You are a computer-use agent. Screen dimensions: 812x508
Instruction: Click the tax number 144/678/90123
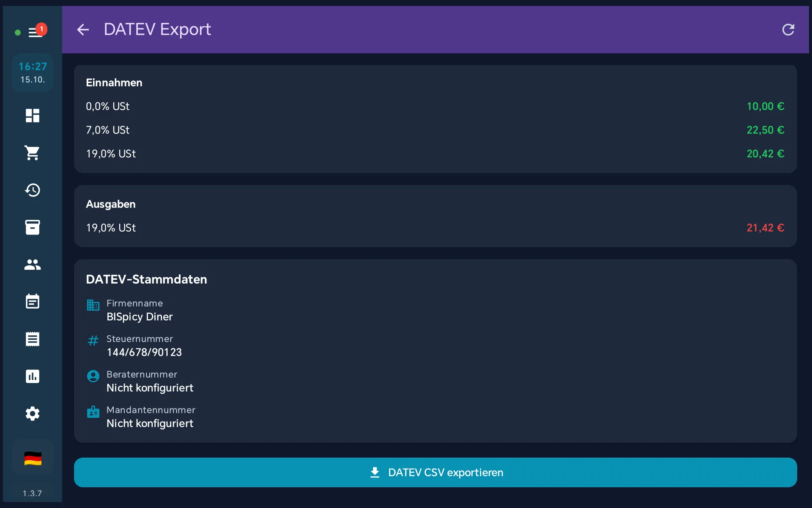(x=144, y=352)
